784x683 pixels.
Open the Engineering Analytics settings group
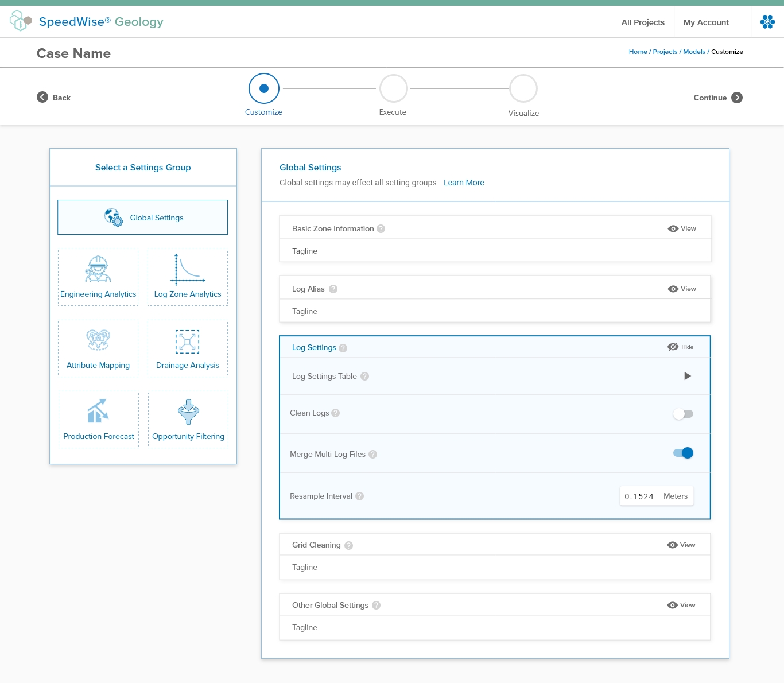tap(98, 277)
